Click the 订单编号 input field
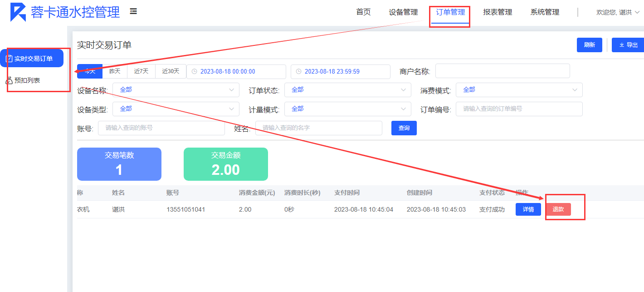 click(x=519, y=109)
